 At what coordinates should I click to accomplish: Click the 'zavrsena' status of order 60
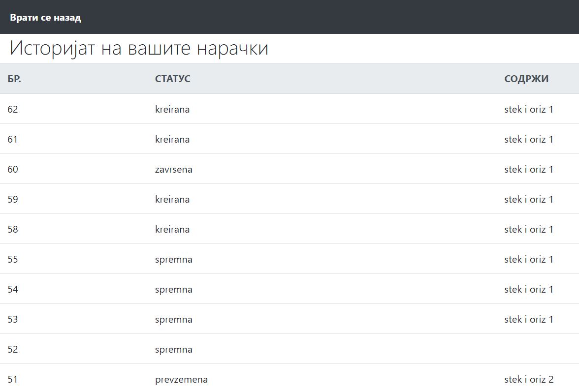pyautogui.click(x=173, y=169)
